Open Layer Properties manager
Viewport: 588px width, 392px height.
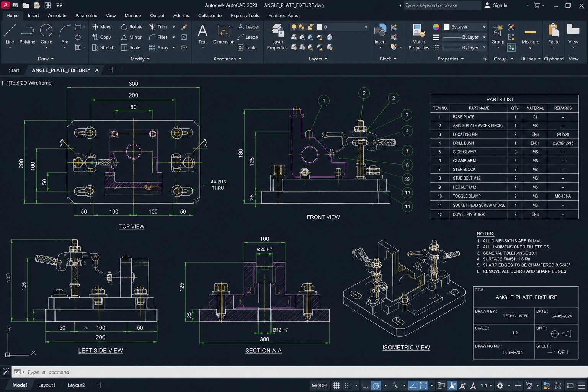[x=277, y=37]
